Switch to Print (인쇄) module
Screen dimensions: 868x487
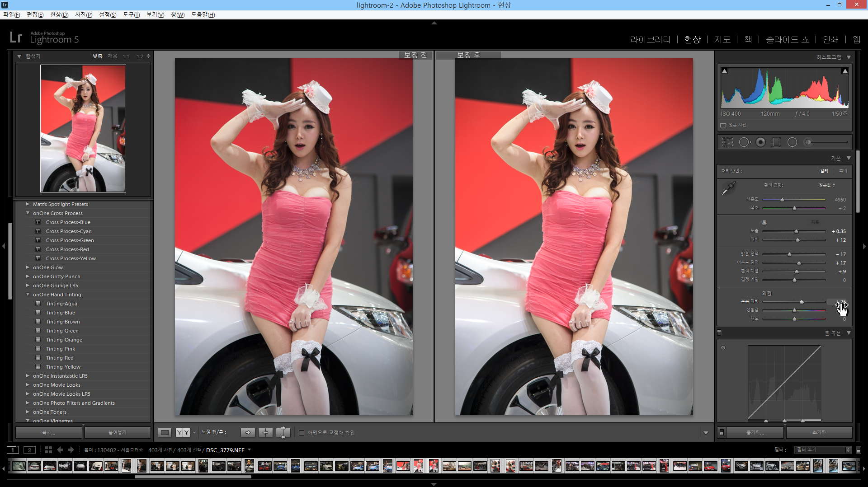tap(831, 40)
